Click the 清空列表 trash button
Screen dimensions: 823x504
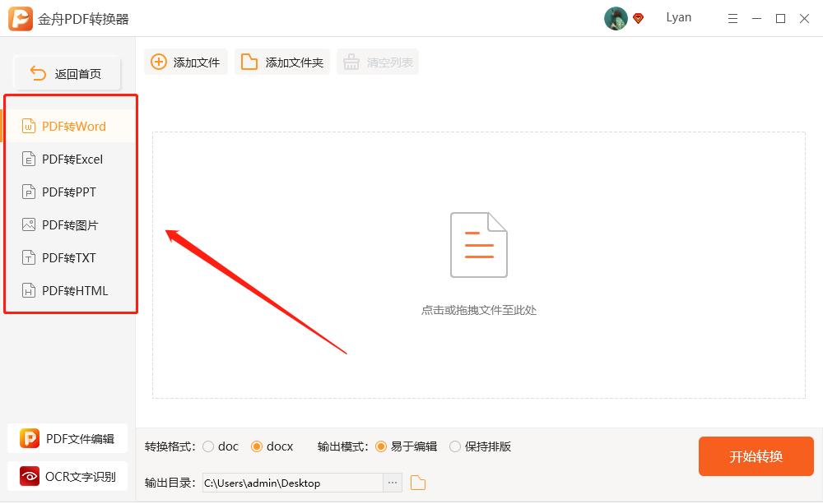click(x=377, y=61)
